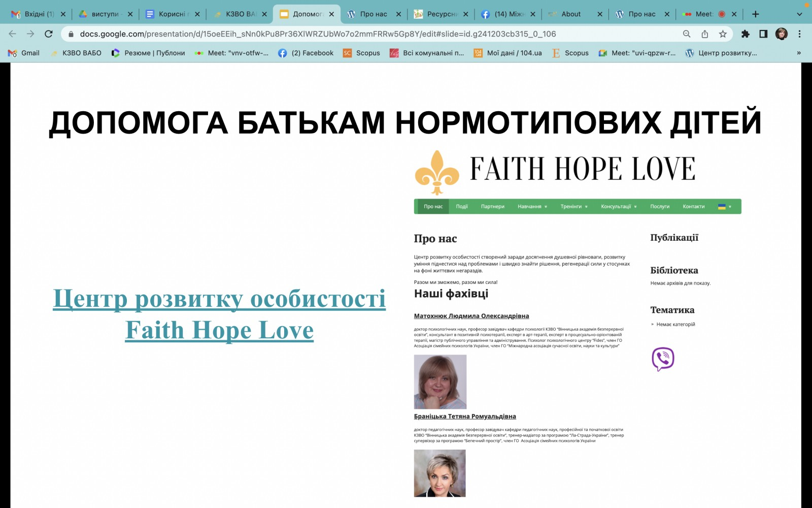Click the purple Viber icon
This screenshot has height=508, width=812.
[663, 359]
